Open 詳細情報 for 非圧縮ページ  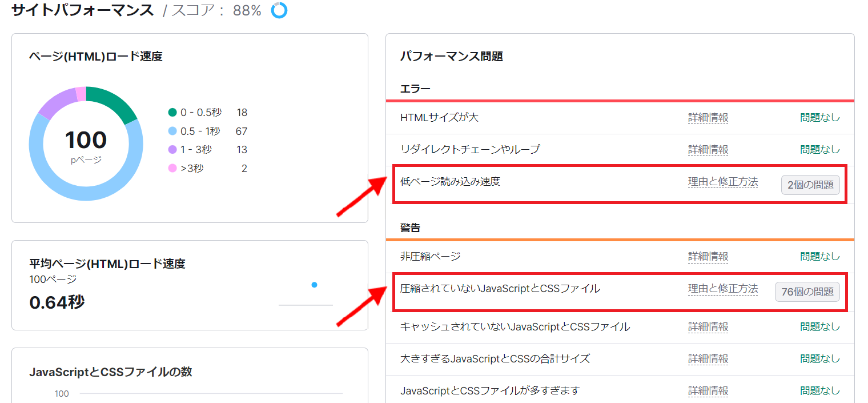pos(708,257)
